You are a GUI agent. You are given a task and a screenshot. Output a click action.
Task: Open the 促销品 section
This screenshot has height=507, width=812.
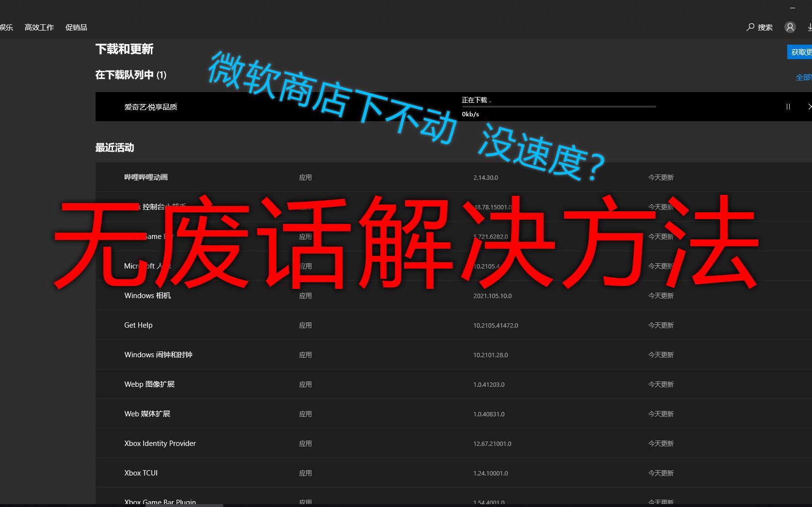click(76, 27)
